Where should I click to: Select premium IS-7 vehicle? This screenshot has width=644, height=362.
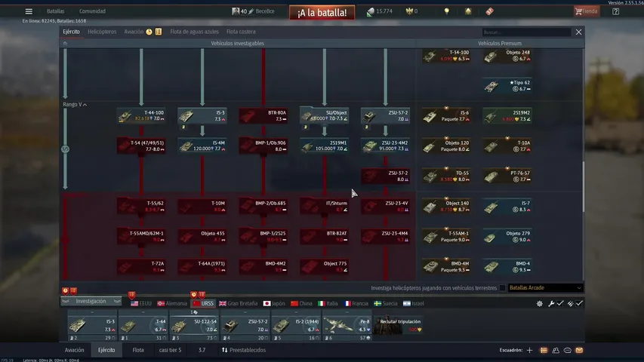[x=507, y=206]
